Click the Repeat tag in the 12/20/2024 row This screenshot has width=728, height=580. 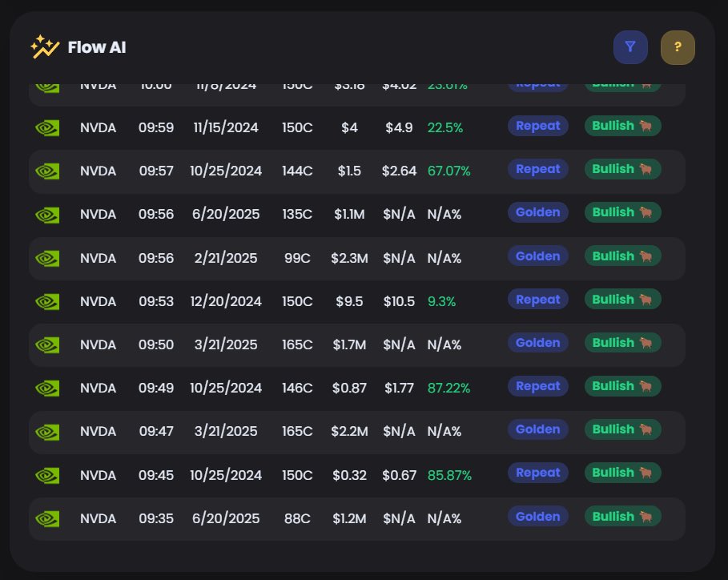(538, 300)
